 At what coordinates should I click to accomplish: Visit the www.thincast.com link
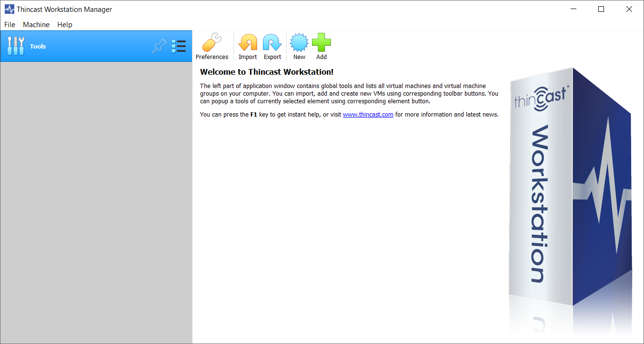coord(368,115)
